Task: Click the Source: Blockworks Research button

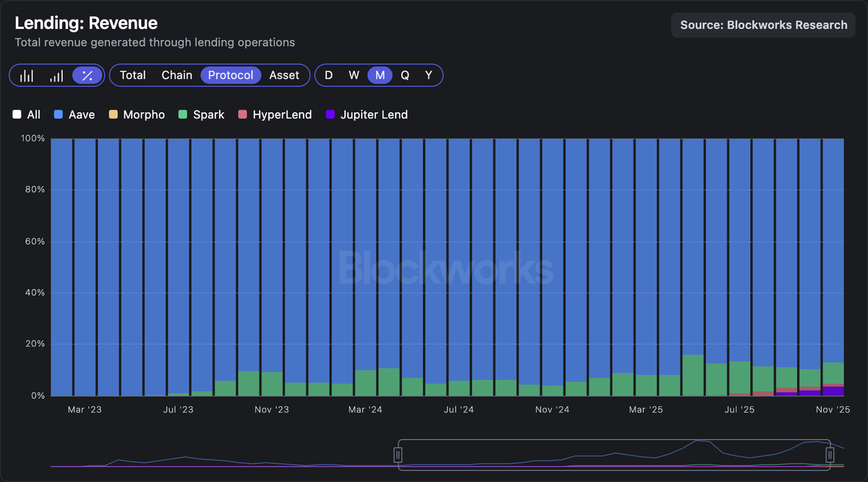Action: tap(763, 25)
